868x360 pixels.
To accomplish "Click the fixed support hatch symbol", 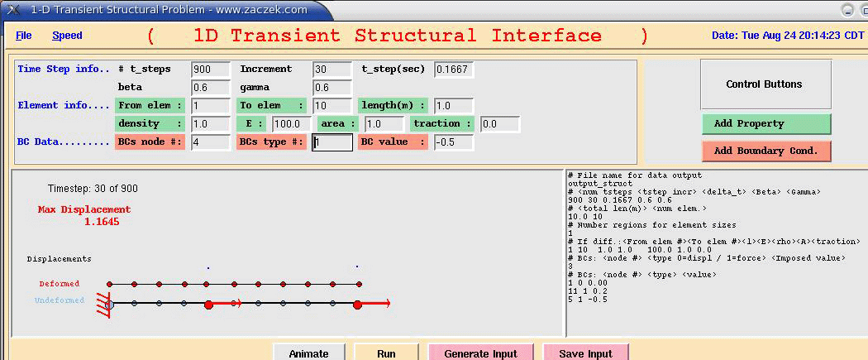I will point(104,304).
